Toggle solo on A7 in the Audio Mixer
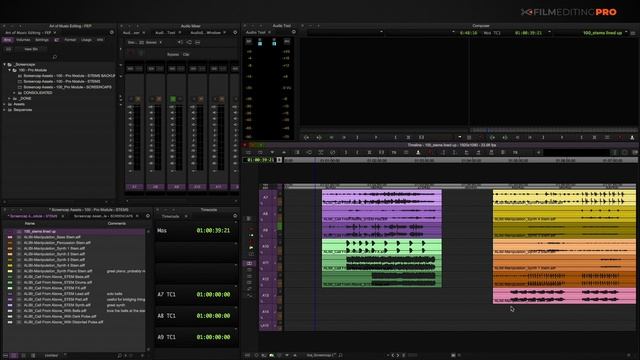 tap(131, 99)
